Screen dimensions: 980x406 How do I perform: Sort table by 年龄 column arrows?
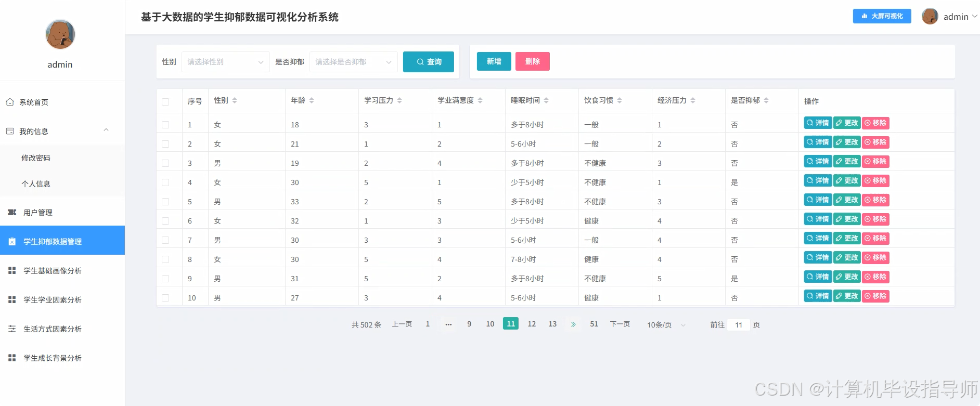(312, 100)
